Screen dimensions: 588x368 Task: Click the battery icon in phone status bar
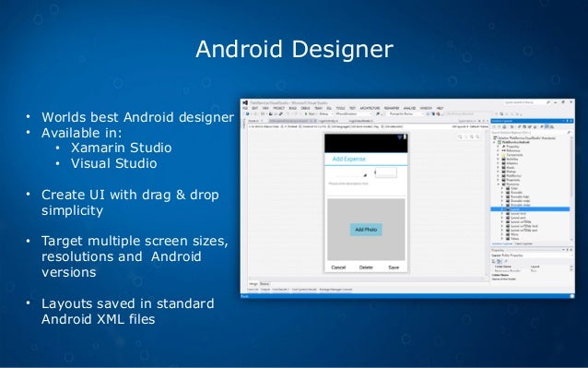(x=405, y=137)
